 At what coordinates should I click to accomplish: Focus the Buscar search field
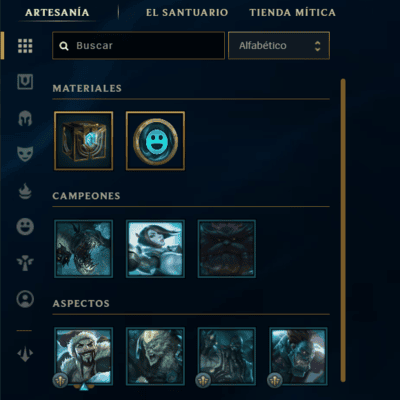coord(139,46)
